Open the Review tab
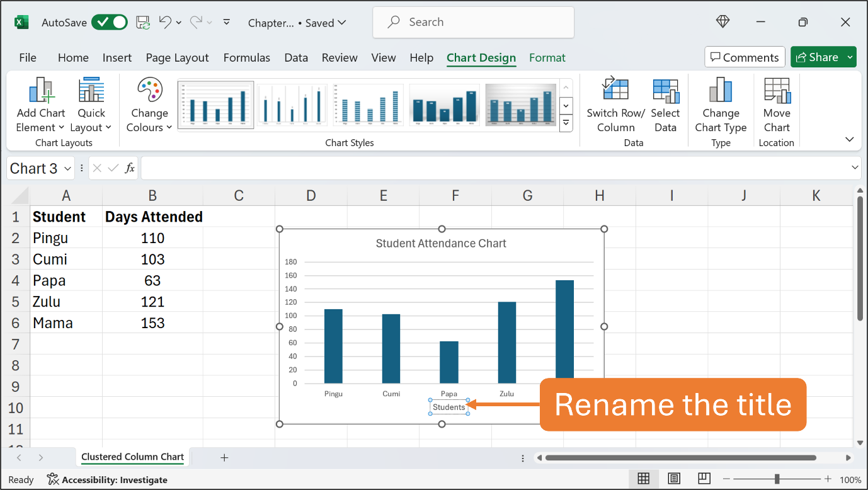Viewport: 868px width, 490px height. click(340, 58)
